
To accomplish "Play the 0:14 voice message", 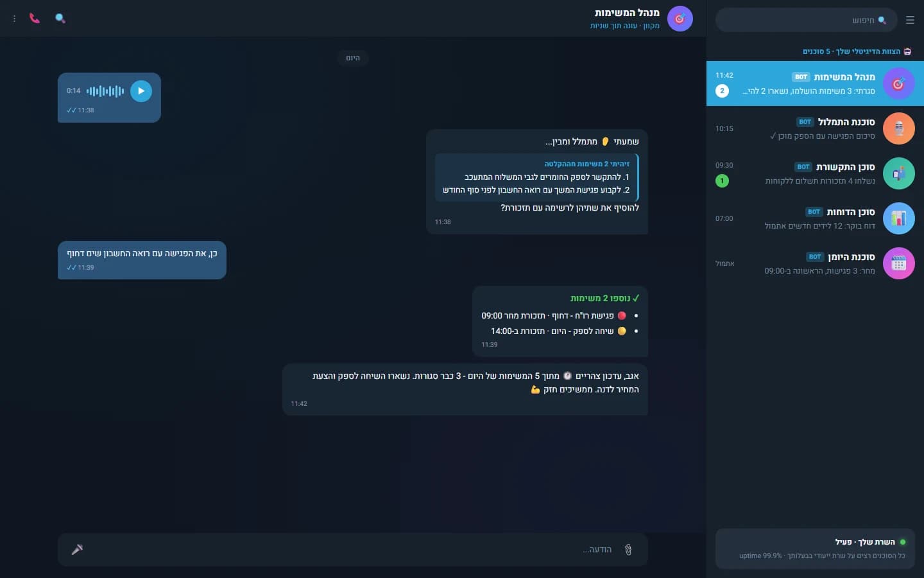I will tap(141, 91).
